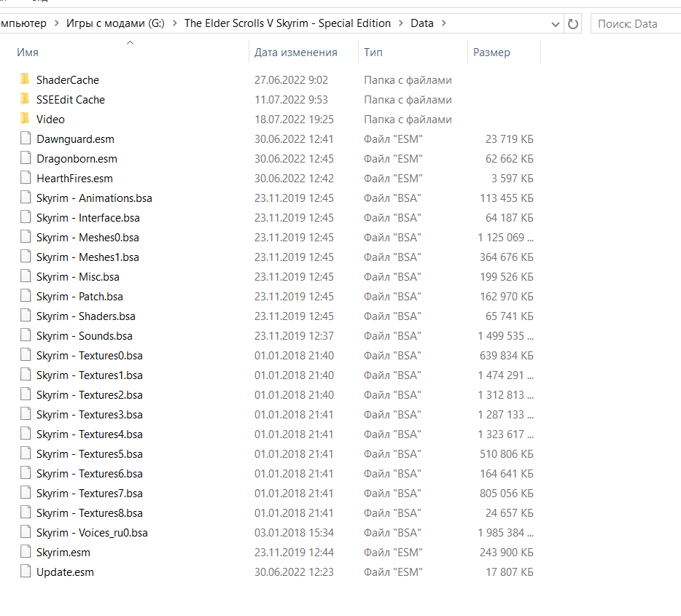This screenshot has height=616, width=681.
Task: Click the Skyrim - Textures1.bsa file icon
Action: click(x=26, y=375)
